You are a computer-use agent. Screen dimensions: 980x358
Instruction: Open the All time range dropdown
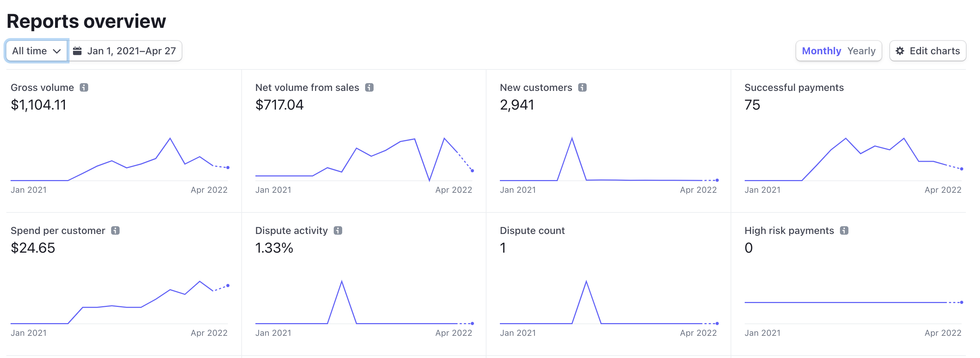tap(37, 51)
